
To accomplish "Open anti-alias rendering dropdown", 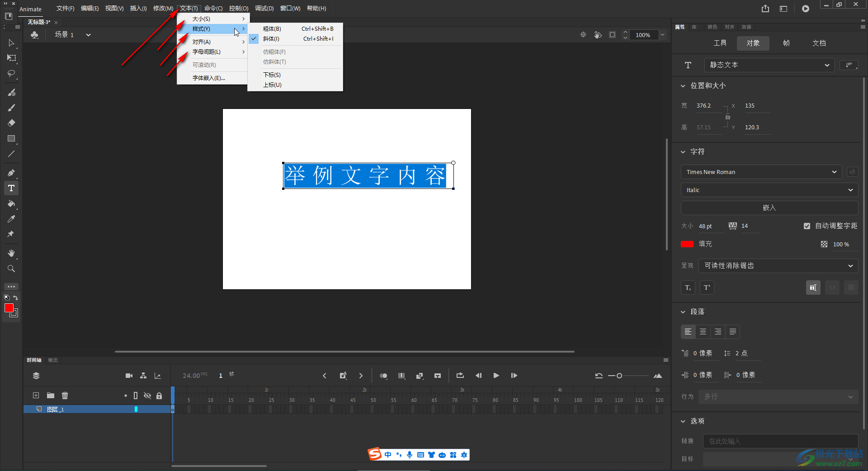I will coord(778,266).
